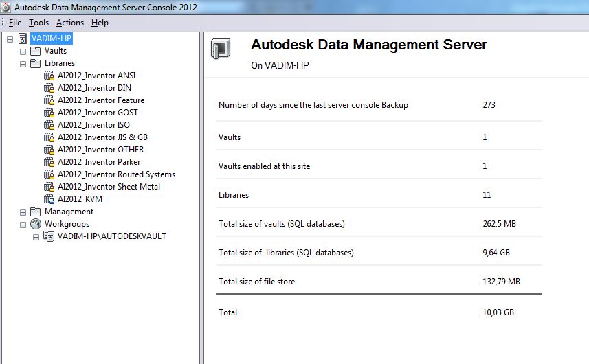This screenshot has width=589, height=364.
Task: Click the AI2012_Inventor GOST library icon
Action: [49, 113]
